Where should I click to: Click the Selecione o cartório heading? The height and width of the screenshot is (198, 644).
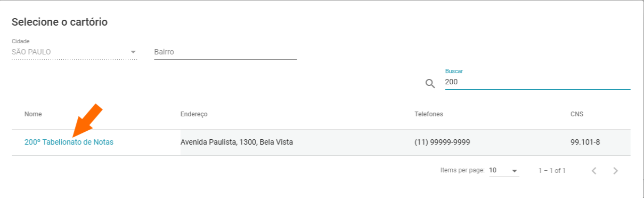pos(60,22)
